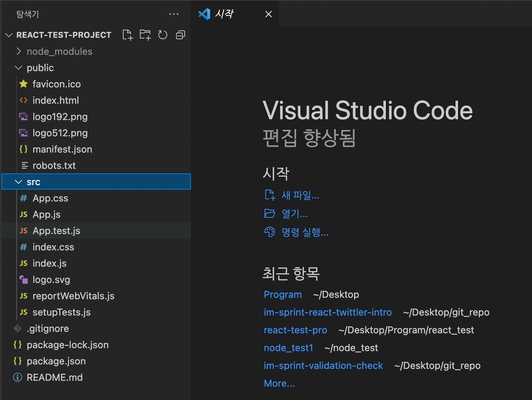532x400 pixels.
Task: Open recent im-sprint-validation-check
Action: pyautogui.click(x=323, y=366)
